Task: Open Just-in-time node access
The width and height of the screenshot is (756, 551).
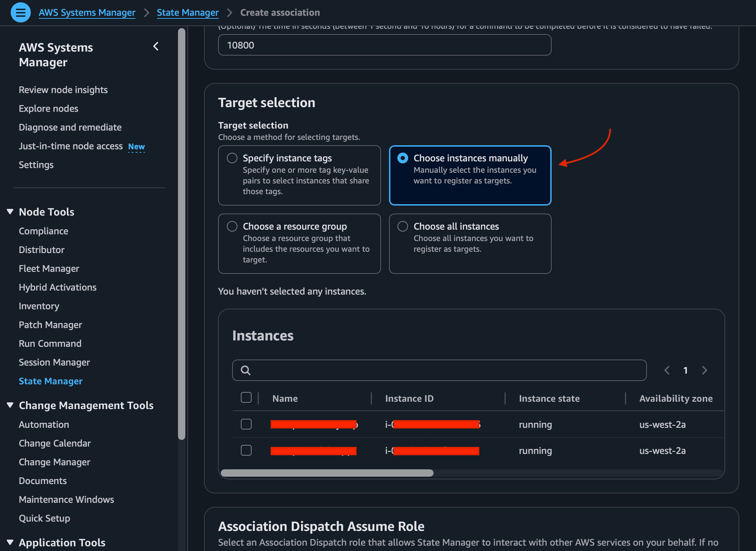Action: click(x=71, y=146)
